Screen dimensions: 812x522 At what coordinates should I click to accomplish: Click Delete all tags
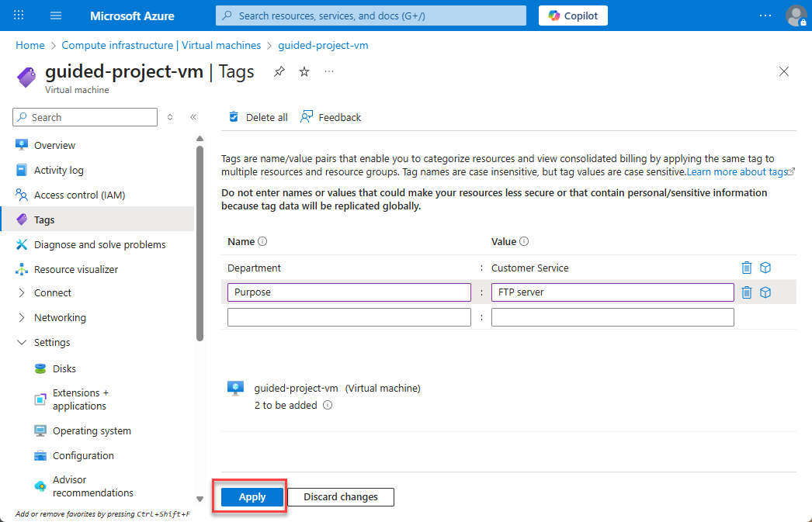point(258,117)
